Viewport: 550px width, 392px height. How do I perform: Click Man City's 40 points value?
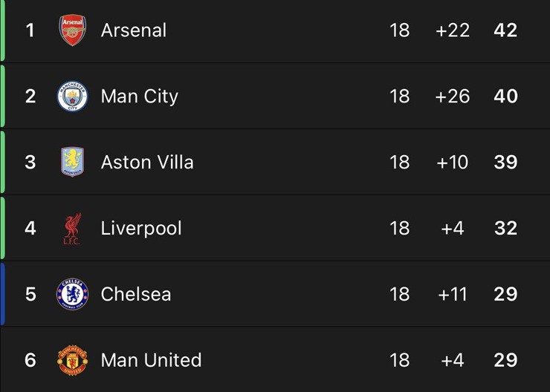505,97
